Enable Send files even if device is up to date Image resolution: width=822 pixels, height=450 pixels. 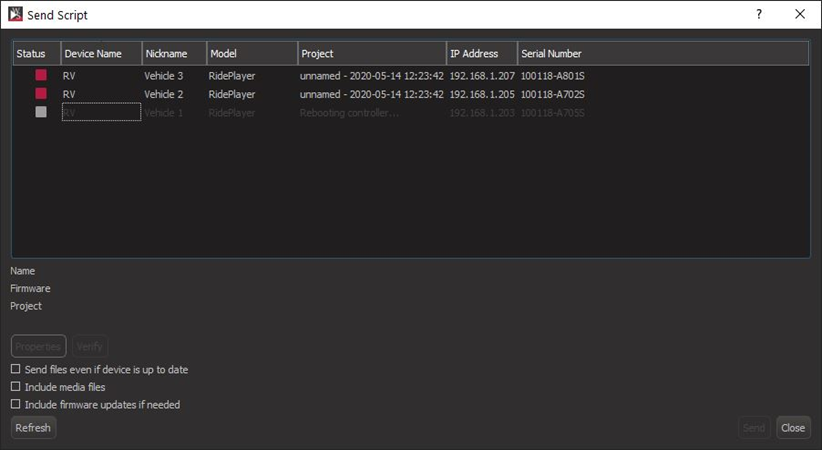[x=16, y=369]
